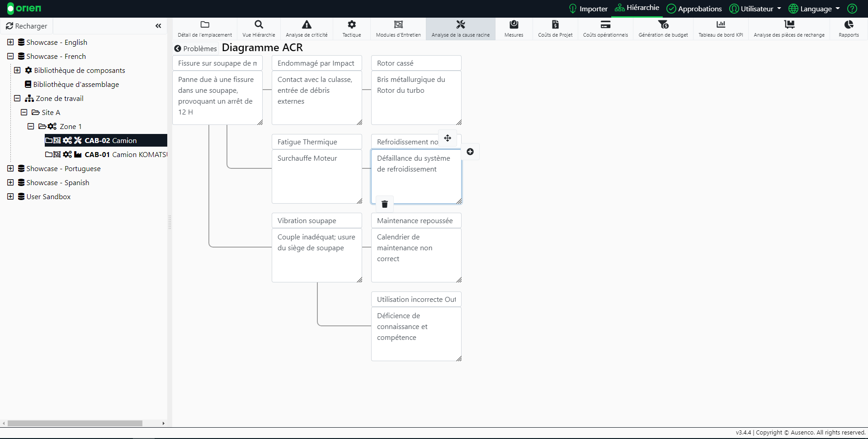The width and height of the screenshot is (868, 439).
Task: Click the Calendrier de maintenance non correct description
Action: click(416, 255)
